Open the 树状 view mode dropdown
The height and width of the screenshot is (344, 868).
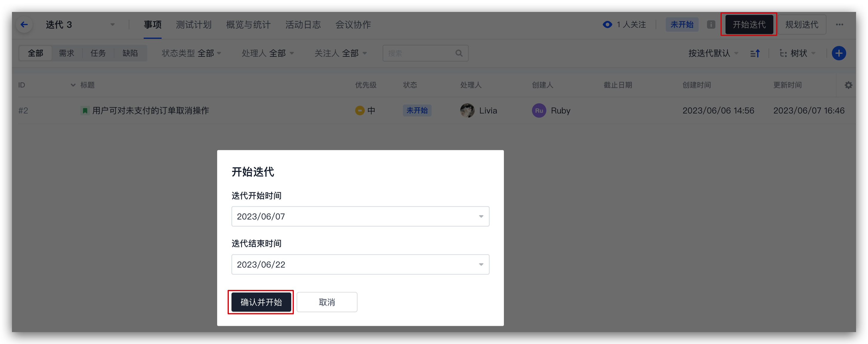coord(797,53)
